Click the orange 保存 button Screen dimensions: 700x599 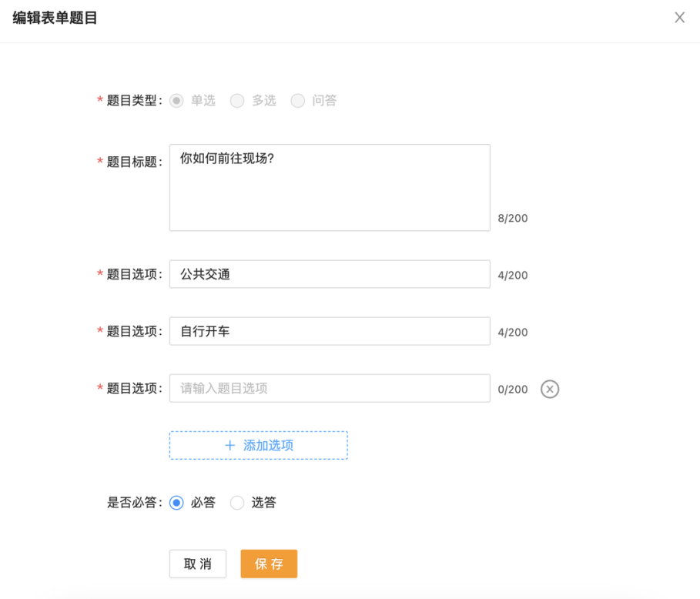(x=269, y=564)
